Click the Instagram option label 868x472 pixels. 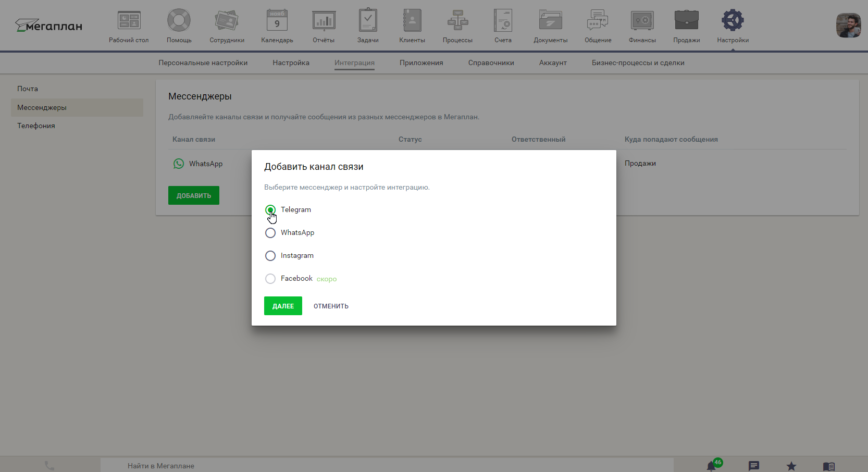click(297, 256)
